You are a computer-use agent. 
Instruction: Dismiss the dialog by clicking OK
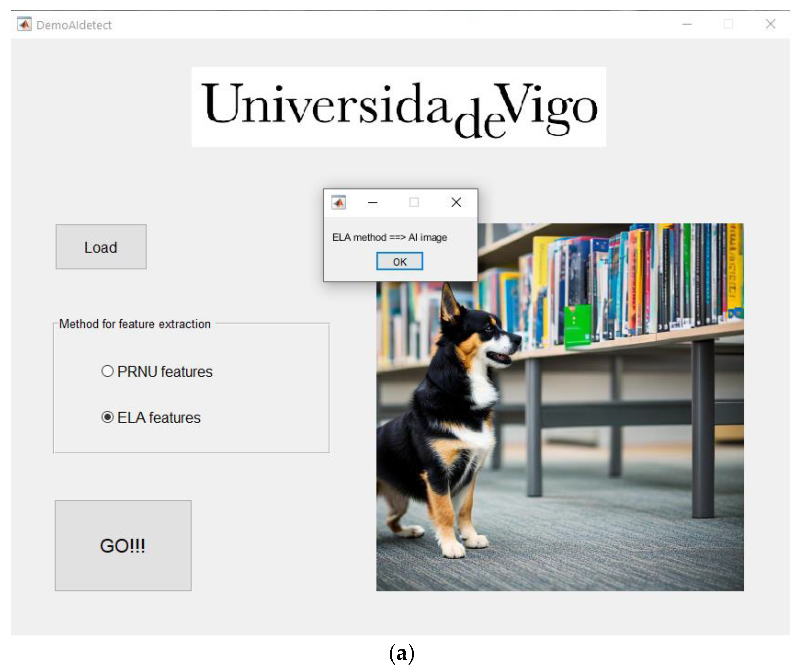(x=399, y=261)
